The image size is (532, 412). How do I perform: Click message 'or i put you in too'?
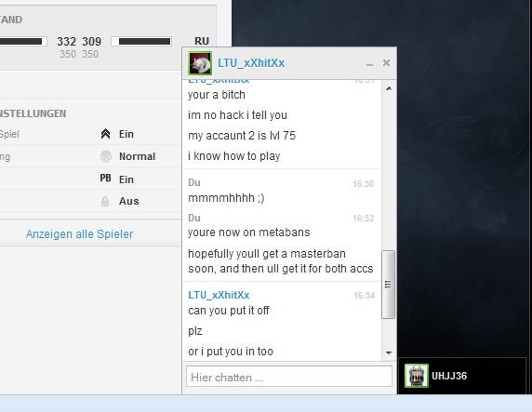231,352
